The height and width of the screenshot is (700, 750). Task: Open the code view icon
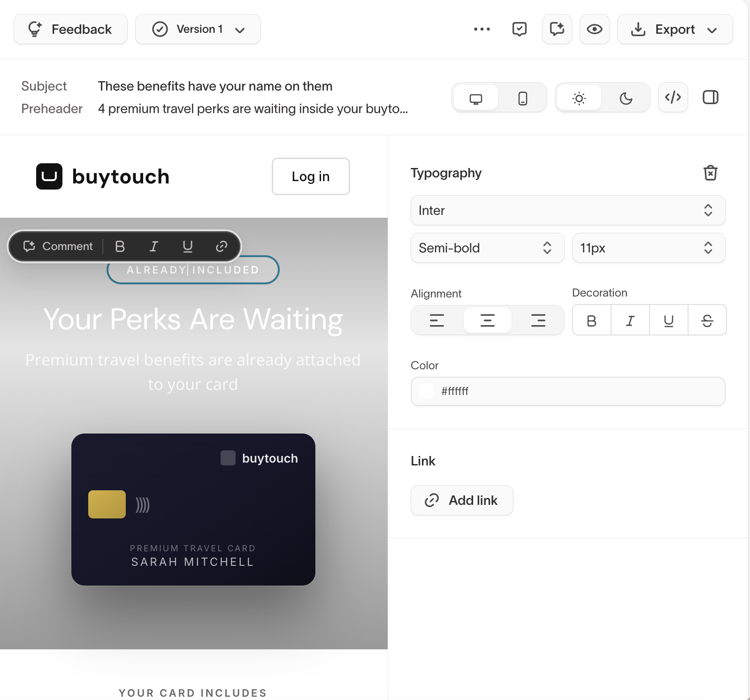coord(673,98)
